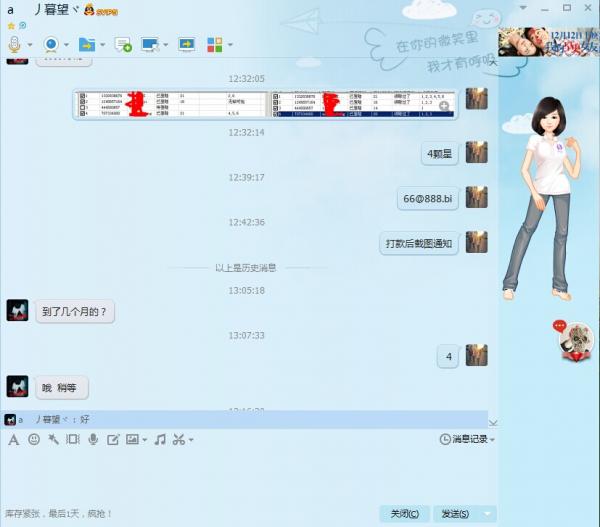
Task: Send a window shake nudge
Action: 73,439
